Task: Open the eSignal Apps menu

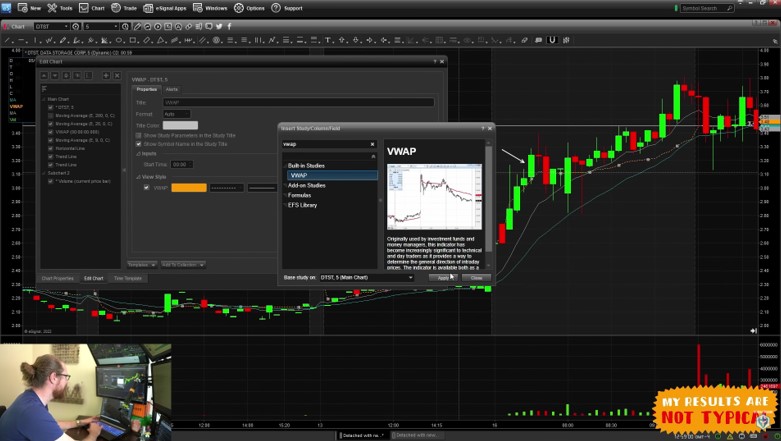Action: [164, 8]
